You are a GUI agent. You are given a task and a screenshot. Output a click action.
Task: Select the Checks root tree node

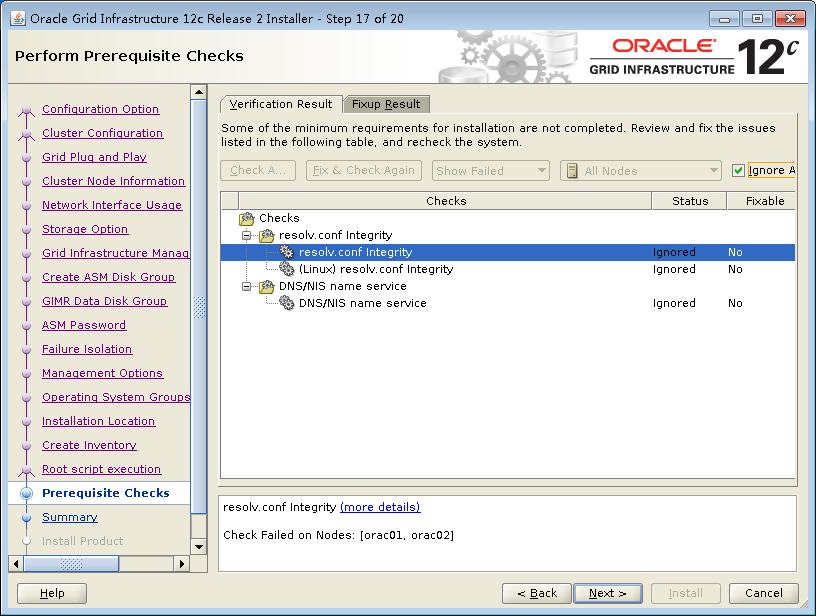(279, 218)
